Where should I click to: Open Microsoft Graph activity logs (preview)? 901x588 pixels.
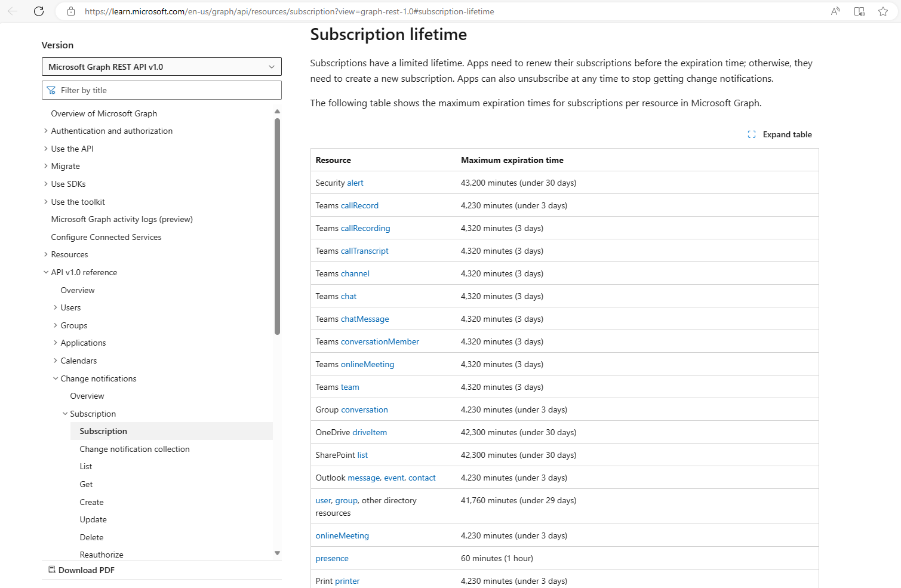pos(122,219)
